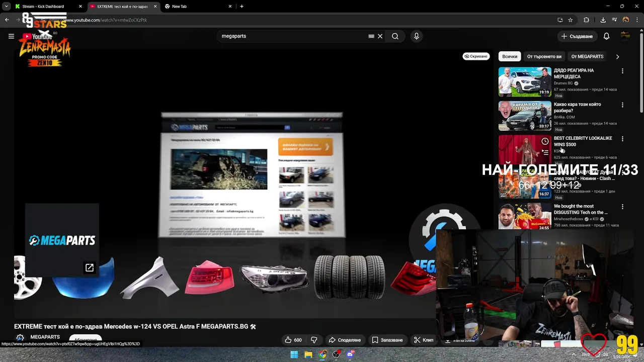Open Chrome three-dot menu

[x=637, y=20]
